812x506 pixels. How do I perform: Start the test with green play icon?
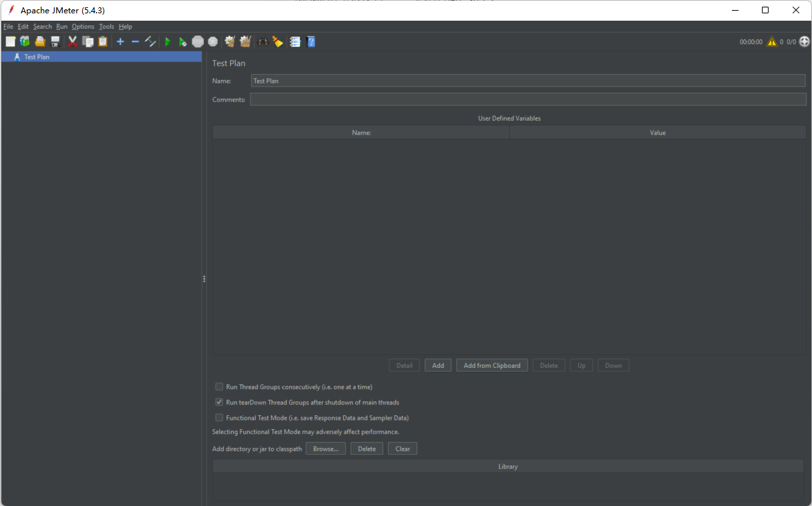[x=168, y=41]
